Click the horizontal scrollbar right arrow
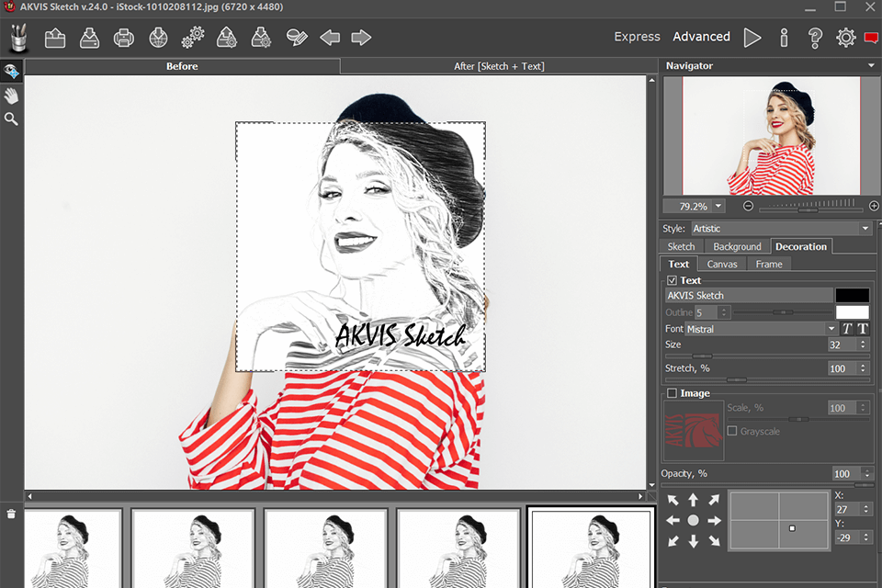The width and height of the screenshot is (882, 588). tap(640, 496)
